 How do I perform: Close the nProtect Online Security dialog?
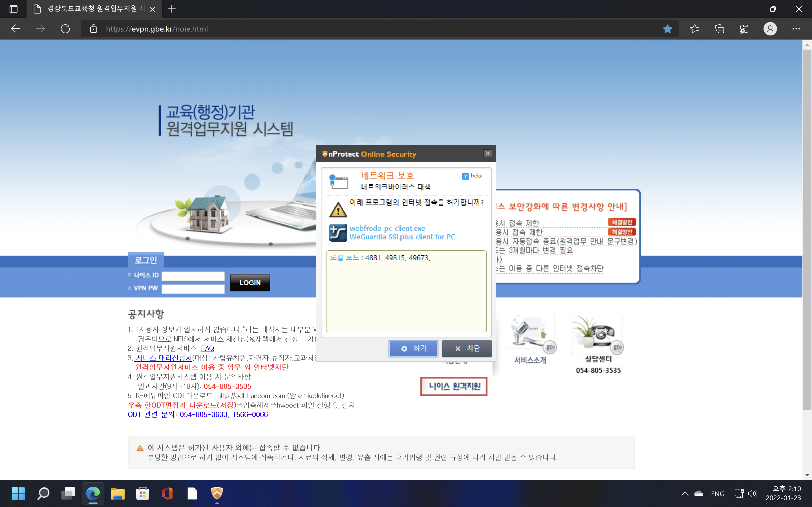click(487, 154)
